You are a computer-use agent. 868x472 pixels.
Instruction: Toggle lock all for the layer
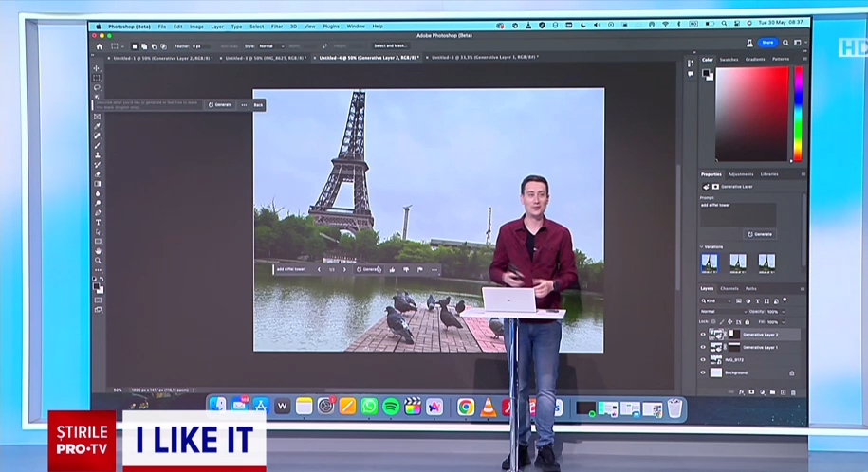[x=748, y=321]
